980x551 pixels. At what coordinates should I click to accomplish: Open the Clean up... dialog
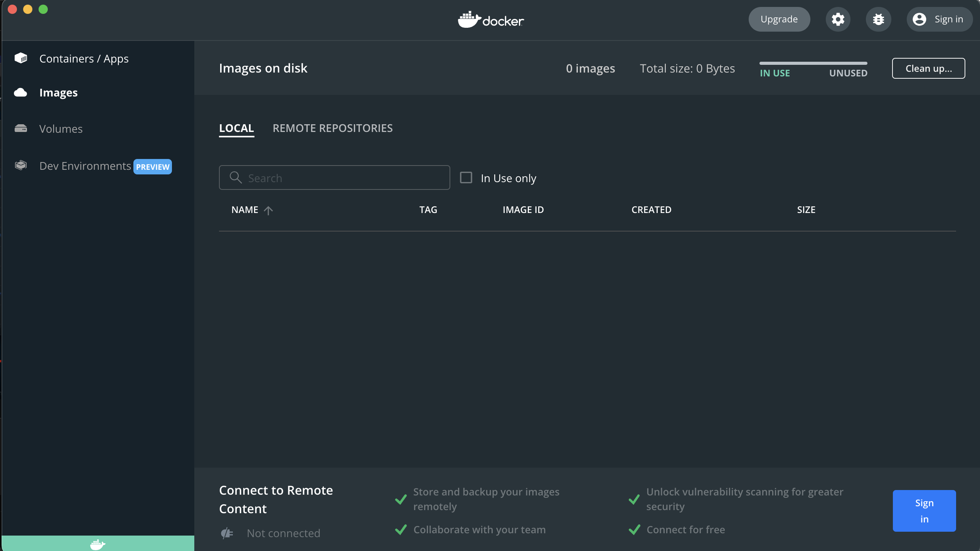pos(928,68)
